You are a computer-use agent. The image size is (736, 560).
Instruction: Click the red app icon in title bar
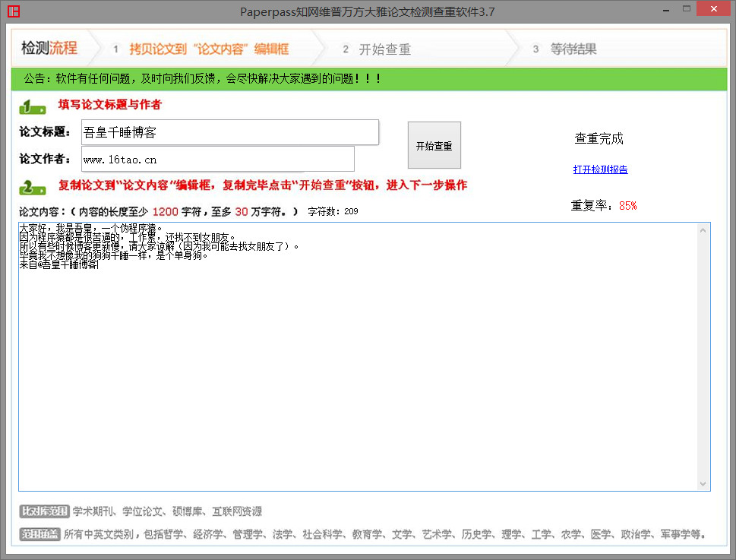14,11
